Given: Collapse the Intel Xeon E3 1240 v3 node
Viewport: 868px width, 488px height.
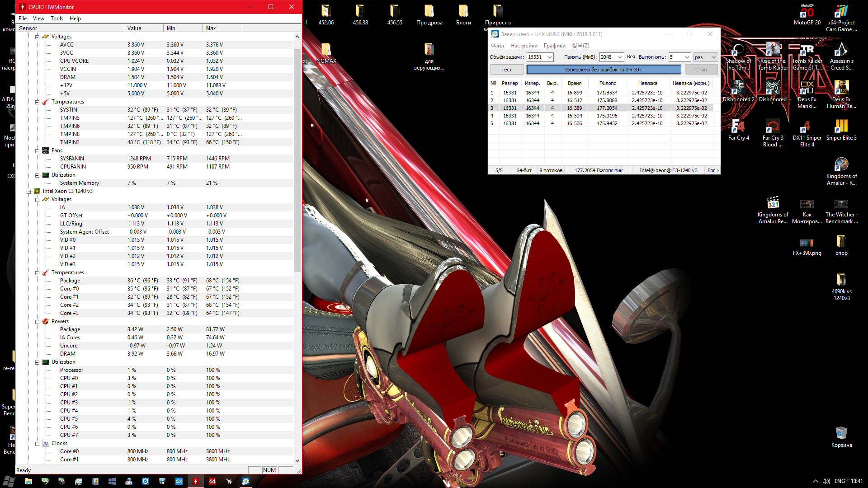Looking at the screenshot, I should coord(29,191).
